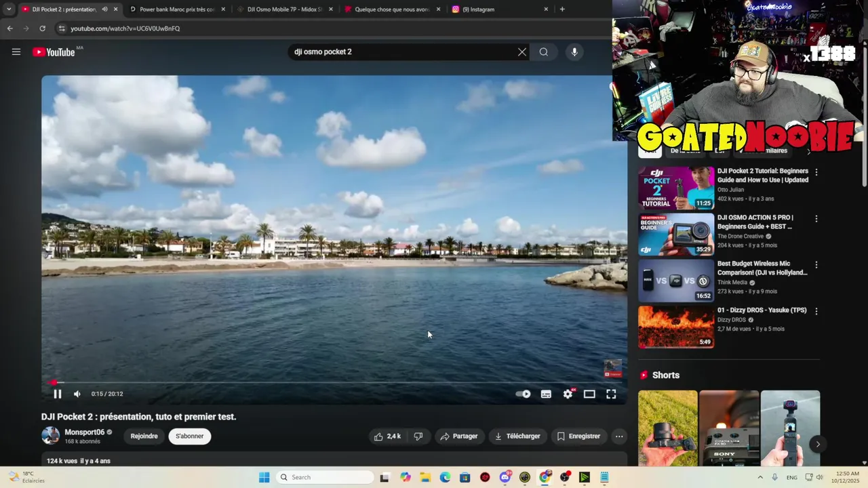This screenshot has height=488, width=868.
Task: Open more actions three-dot menu under video
Action: (x=619, y=436)
